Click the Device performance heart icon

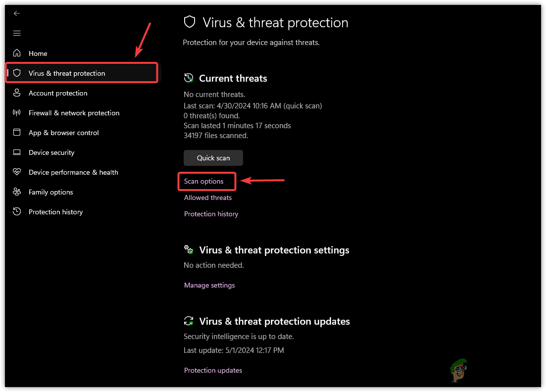pos(17,172)
